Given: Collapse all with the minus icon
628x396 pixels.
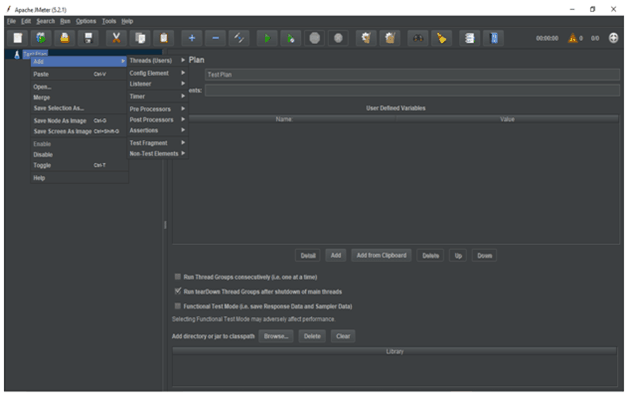Looking at the screenshot, I should [215, 38].
